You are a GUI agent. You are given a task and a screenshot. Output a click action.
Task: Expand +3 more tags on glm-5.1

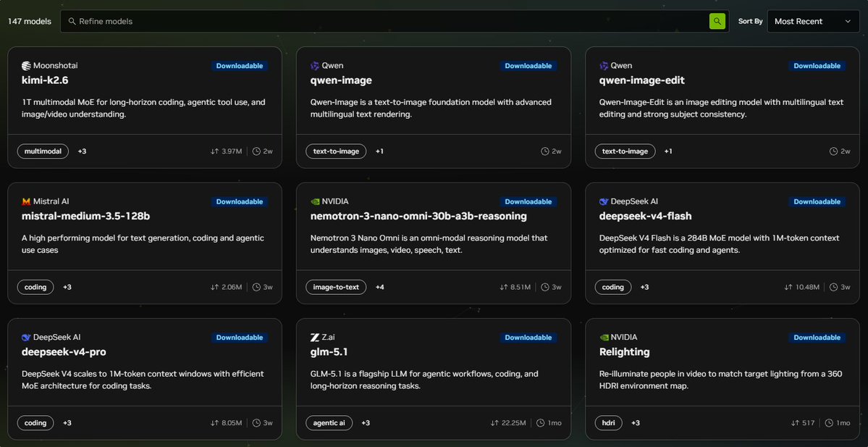[x=366, y=422]
